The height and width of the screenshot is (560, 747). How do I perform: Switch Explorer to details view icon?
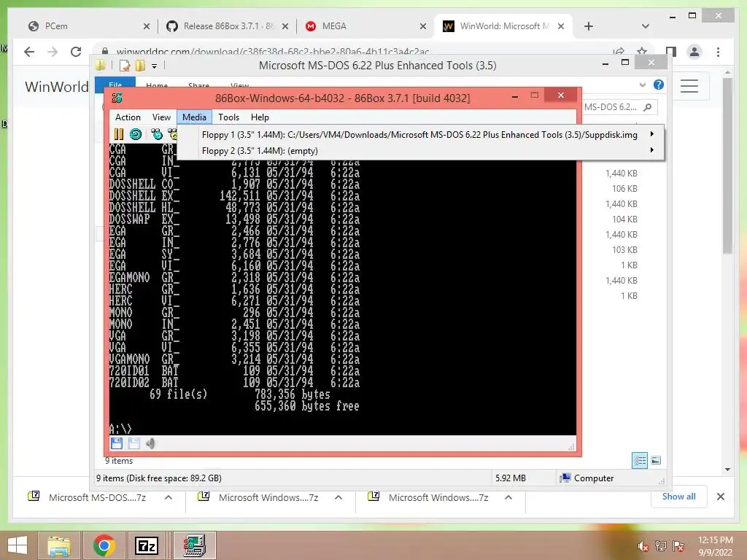pyautogui.click(x=640, y=461)
